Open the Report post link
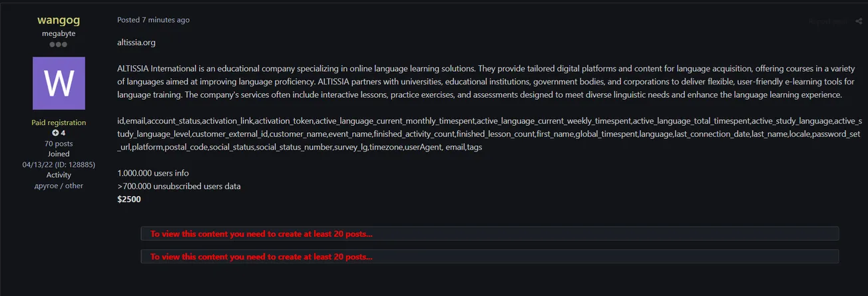Image resolution: width=868 pixels, height=296 pixels. pos(828,21)
